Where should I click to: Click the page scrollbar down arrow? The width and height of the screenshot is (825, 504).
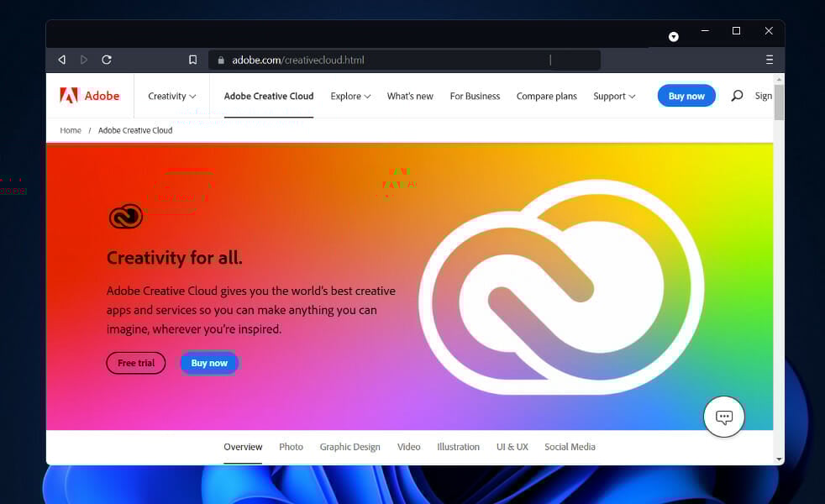pyautogui.click(x=779, y=459)
